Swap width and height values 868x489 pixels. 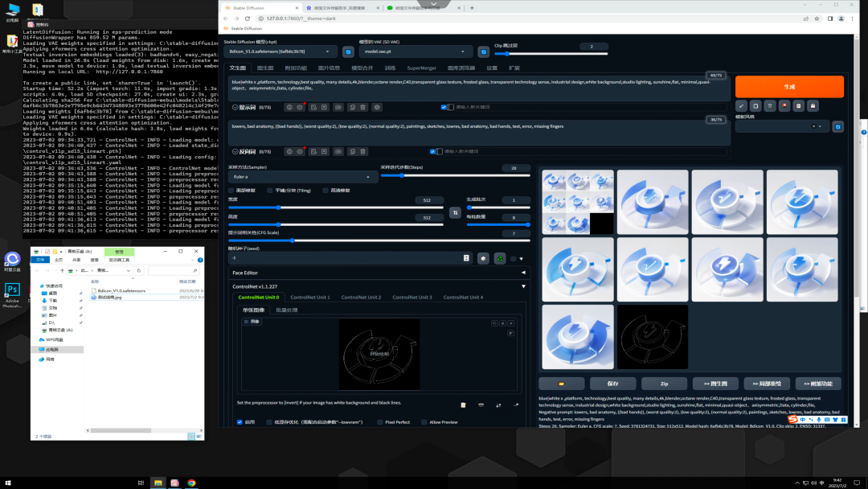(455, 212)
